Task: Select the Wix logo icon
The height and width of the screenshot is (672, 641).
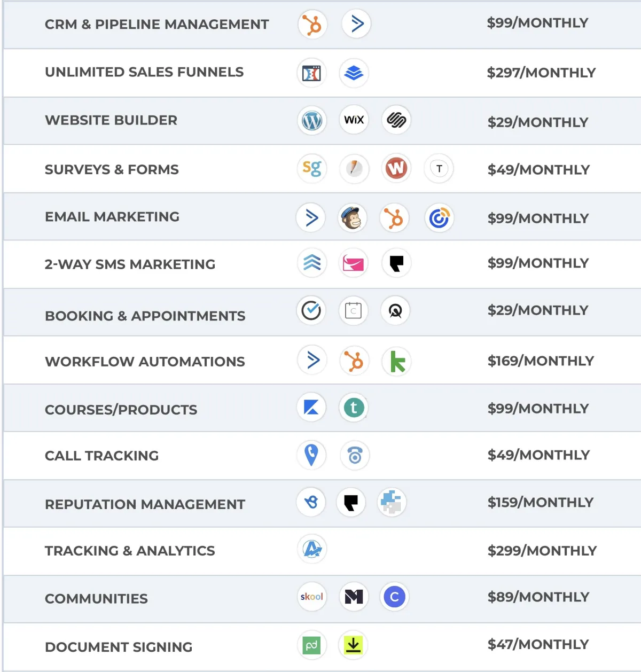Action: 354,120
